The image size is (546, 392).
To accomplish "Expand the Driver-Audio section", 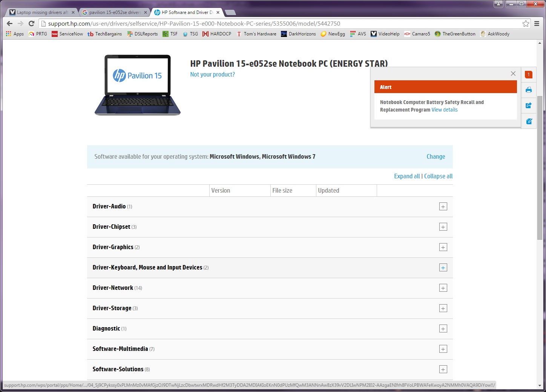I will (x=443, y=207).
